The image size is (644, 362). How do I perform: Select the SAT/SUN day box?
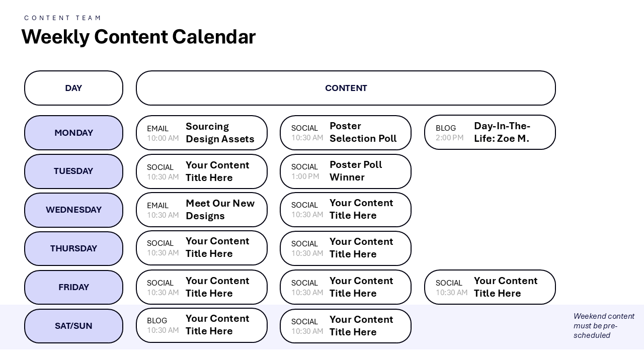(x=73, y=326)
